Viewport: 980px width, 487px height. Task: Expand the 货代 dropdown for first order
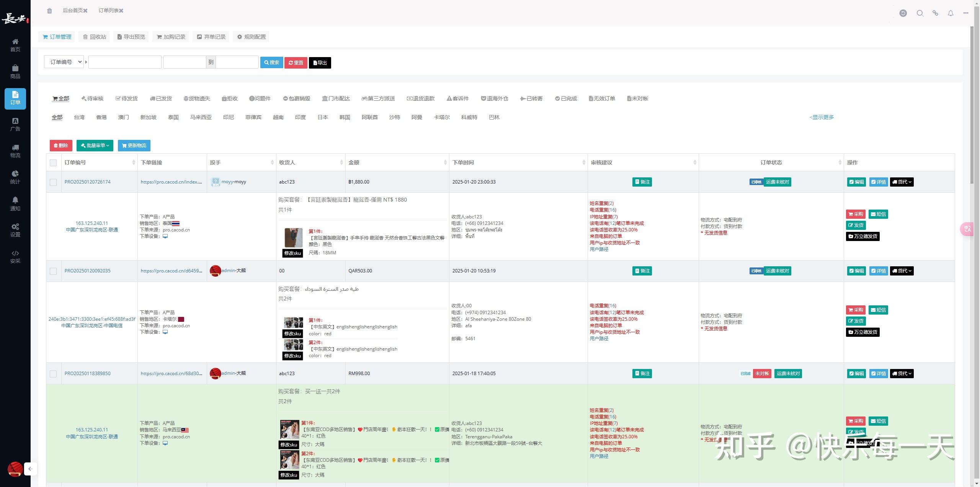point(902,182)
